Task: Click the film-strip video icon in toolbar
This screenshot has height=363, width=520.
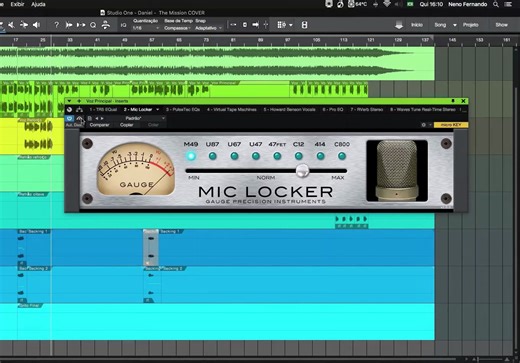Action: click(304, 25)
